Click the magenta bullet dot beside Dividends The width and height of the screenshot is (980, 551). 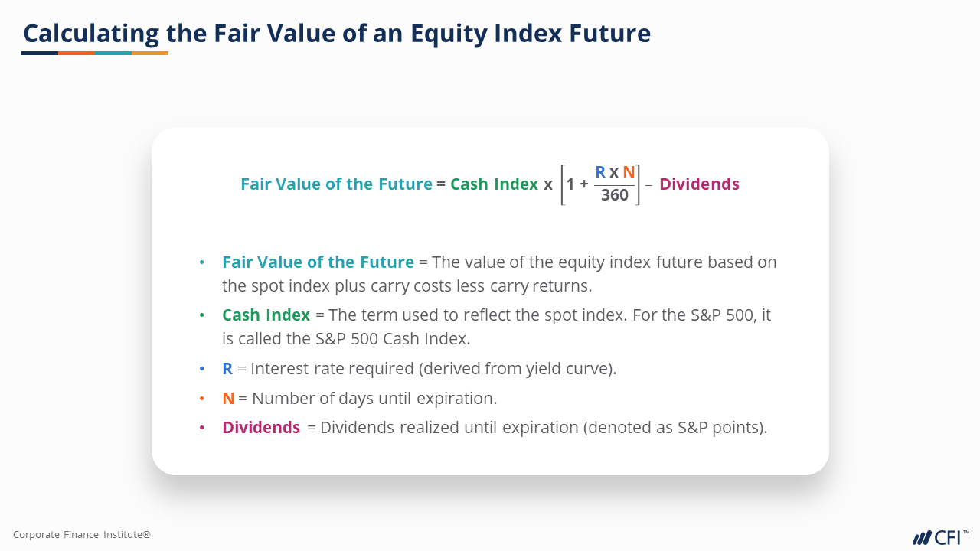(202, 428)
